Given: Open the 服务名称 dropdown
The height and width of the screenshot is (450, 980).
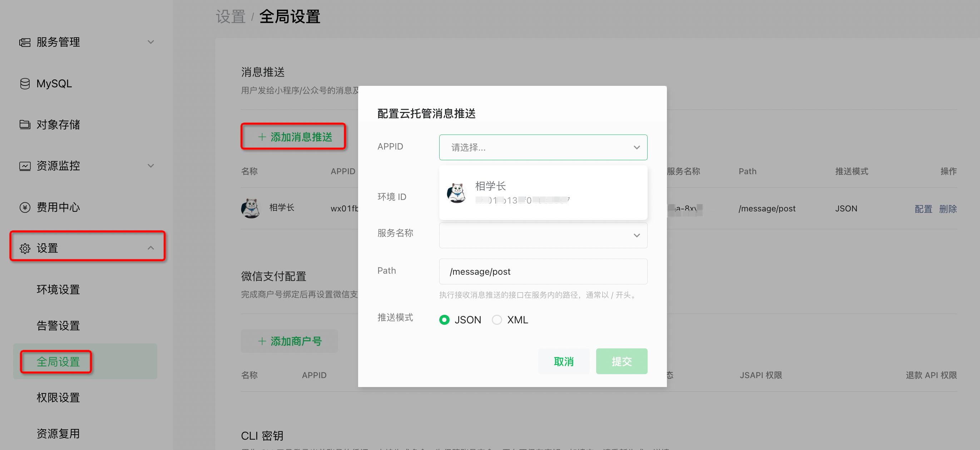Looking at the screenshot, I should (x=543, y=235).
